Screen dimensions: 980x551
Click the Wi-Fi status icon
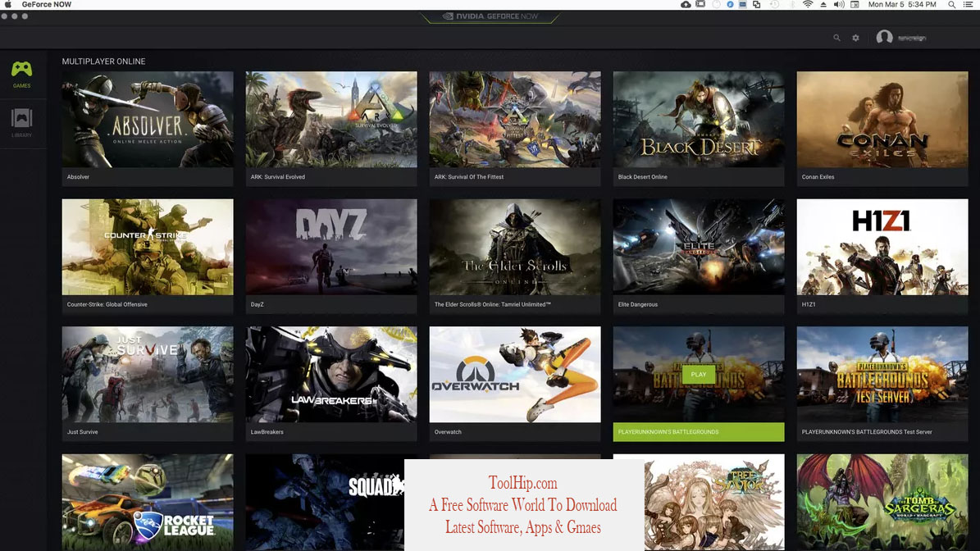[x=808, y=4]
